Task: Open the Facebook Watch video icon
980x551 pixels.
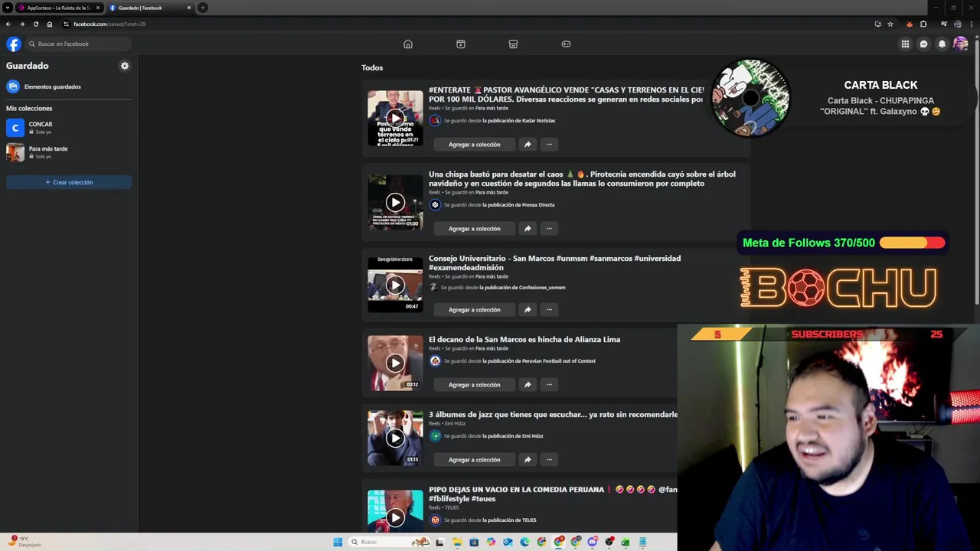Action: (x=461, y=44)
